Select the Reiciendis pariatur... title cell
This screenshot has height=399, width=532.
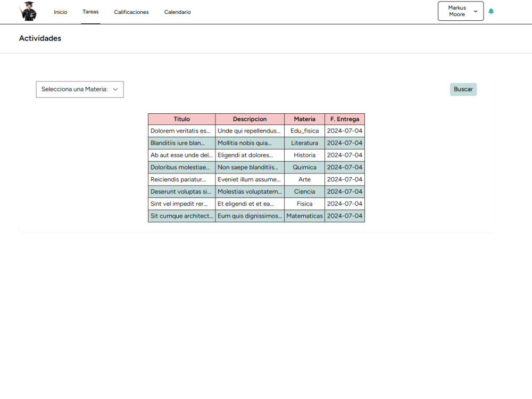coord(182,179)
